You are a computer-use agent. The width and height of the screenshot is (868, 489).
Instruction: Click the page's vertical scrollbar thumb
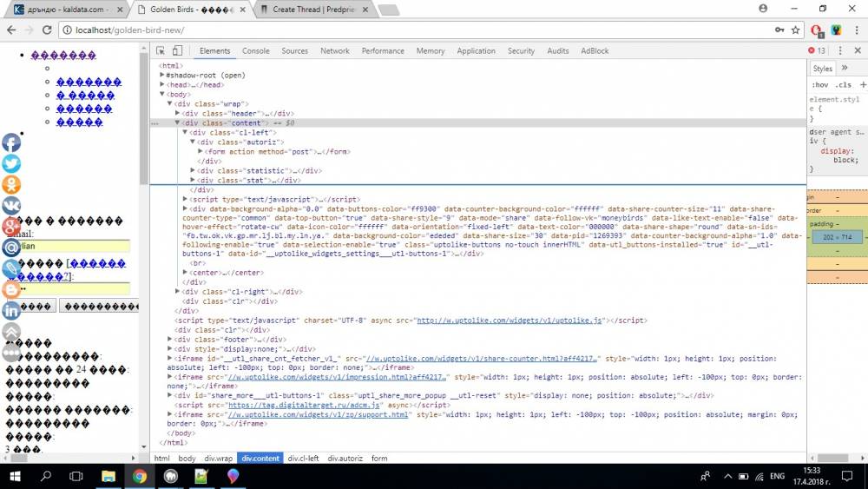pyautogui.click(x=144, y=117)
